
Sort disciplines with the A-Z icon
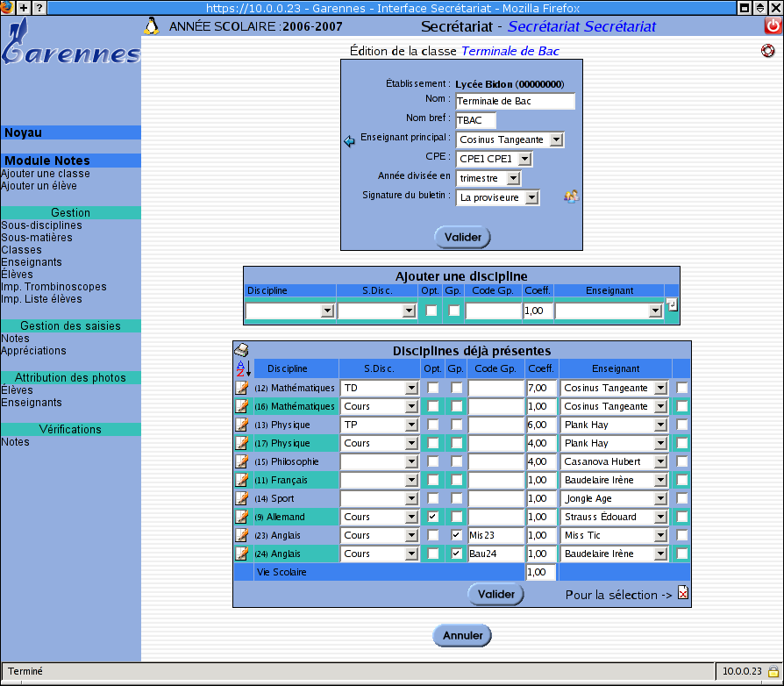(x=243, y=369)
